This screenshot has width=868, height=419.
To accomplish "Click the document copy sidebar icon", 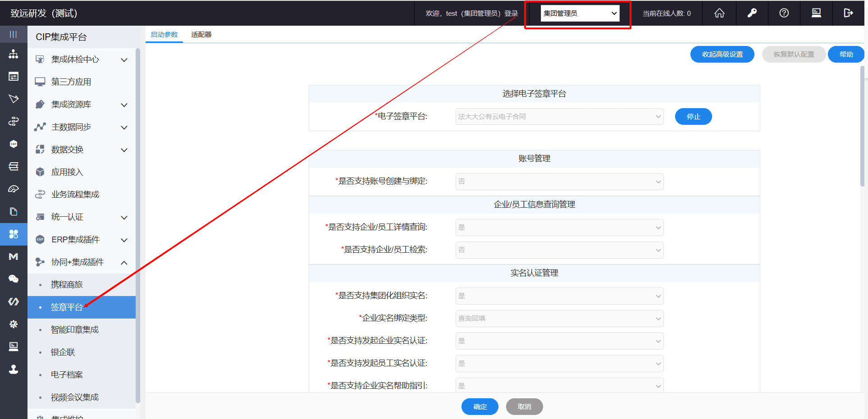I will (14, 211).
